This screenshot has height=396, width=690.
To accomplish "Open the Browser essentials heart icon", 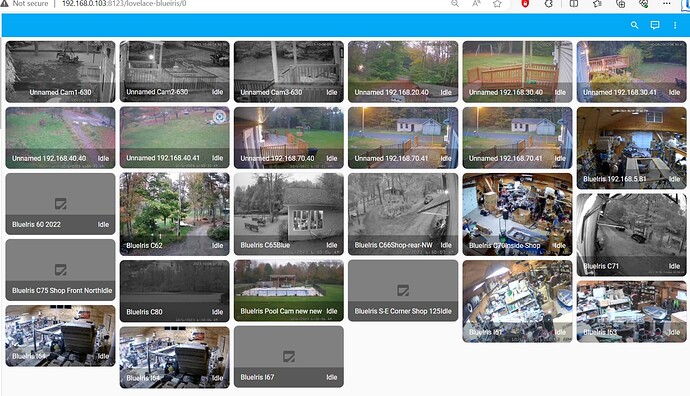I will point(644,4).
